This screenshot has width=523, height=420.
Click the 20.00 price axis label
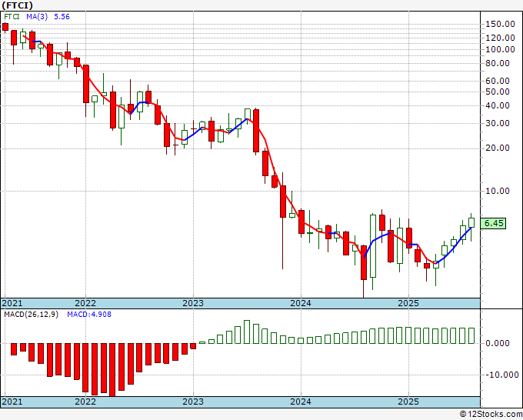(x=498, y=148)
